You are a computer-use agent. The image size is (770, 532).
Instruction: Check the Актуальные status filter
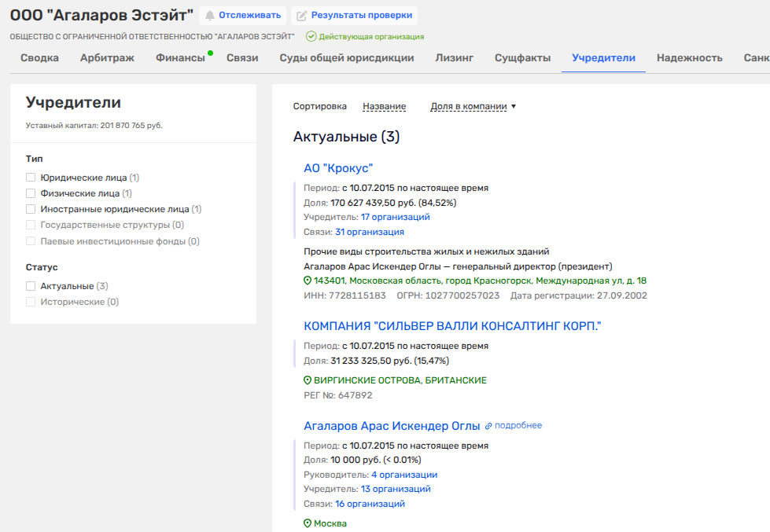[31, 286]
